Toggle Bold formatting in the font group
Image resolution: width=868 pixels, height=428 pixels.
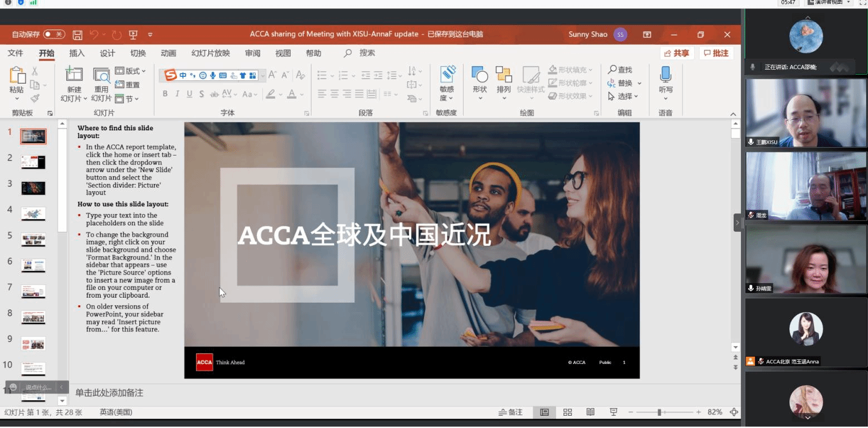coord(165,94)
